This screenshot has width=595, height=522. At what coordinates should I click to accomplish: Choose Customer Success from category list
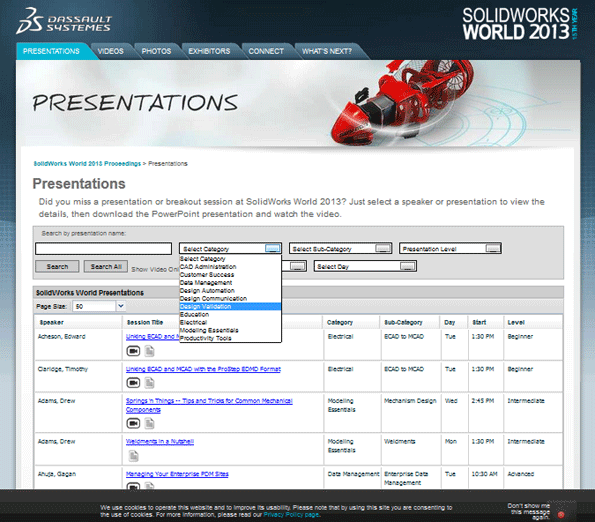[x=230, y=275]
